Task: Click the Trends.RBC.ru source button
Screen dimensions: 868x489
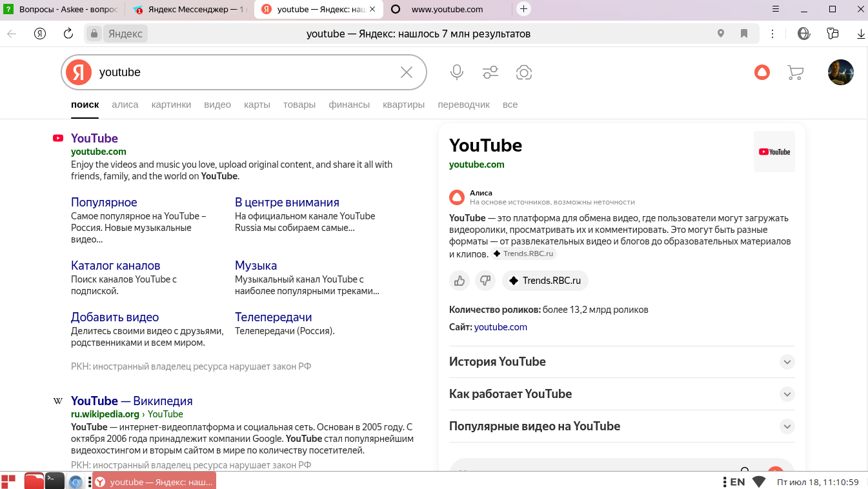Action: coord(545,281)
